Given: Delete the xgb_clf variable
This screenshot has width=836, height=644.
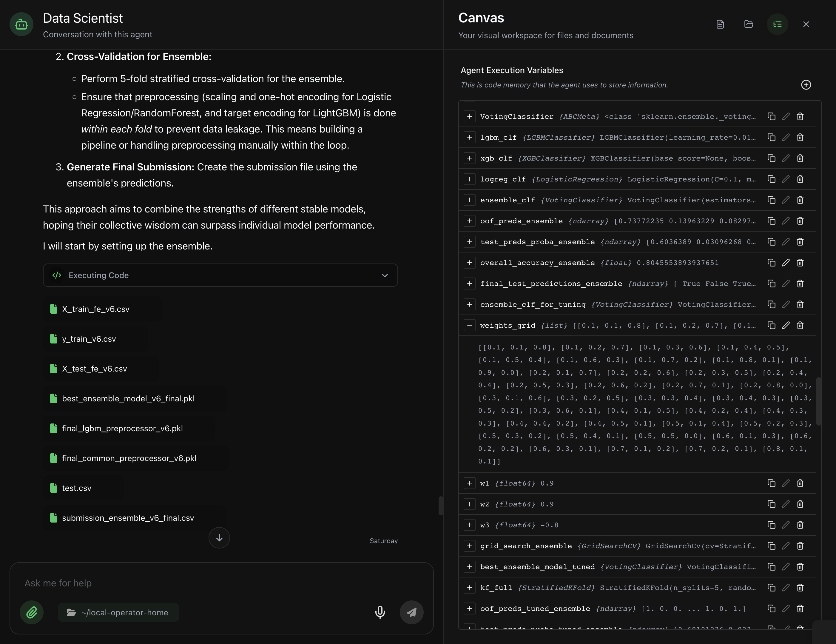Looking at the screenshot, I should pos(800,158).
